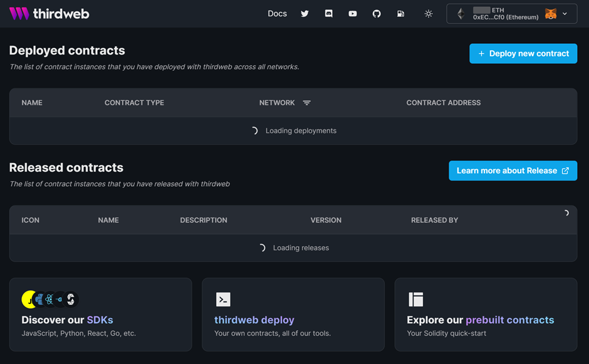
Task: Expand wallet menu chevron
Action: tap(565, 14)
